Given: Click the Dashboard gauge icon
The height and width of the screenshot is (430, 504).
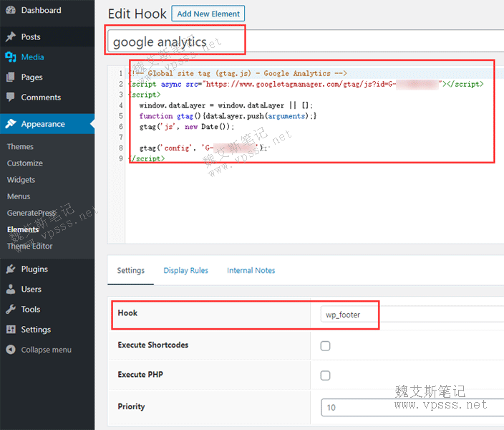Looking at the screenshot, I should [11, 10].
